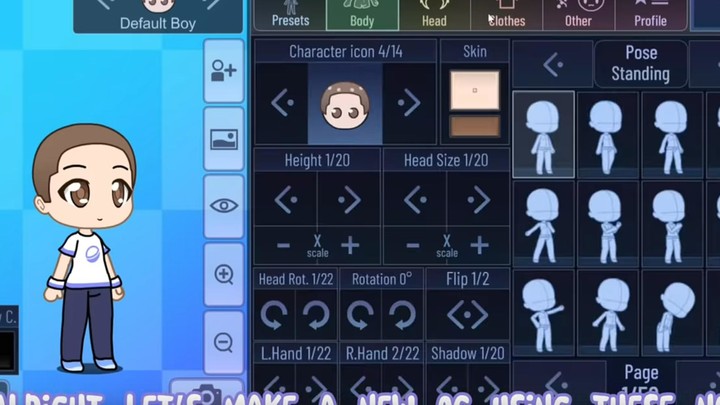The image size is (720, 405).
Task: Rotate body clockwise under Rotation 0°
Action: click(x=402, y=316)
